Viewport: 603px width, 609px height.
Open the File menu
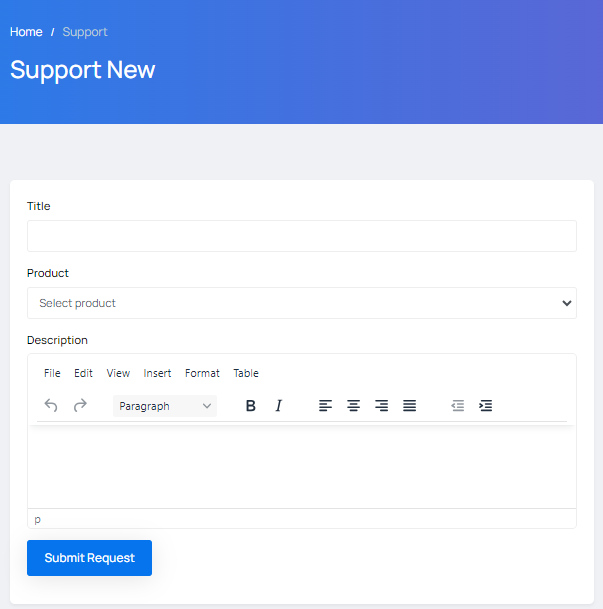[x=52, y=373]
